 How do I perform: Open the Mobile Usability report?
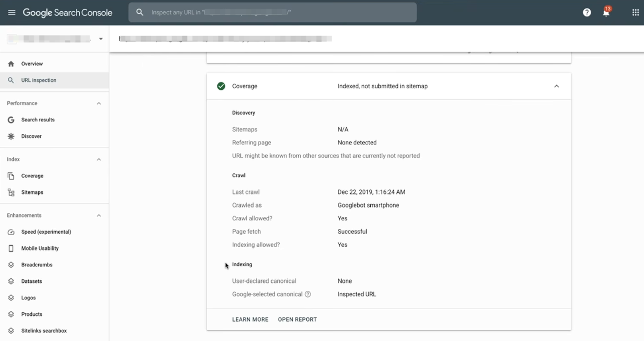click(54, 249)
